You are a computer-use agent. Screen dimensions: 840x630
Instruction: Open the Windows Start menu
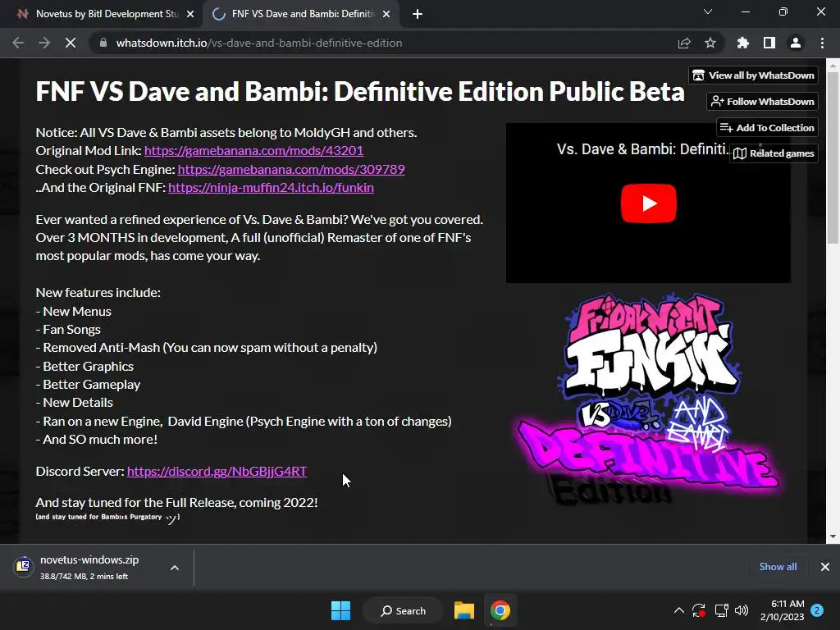(340, 610)
